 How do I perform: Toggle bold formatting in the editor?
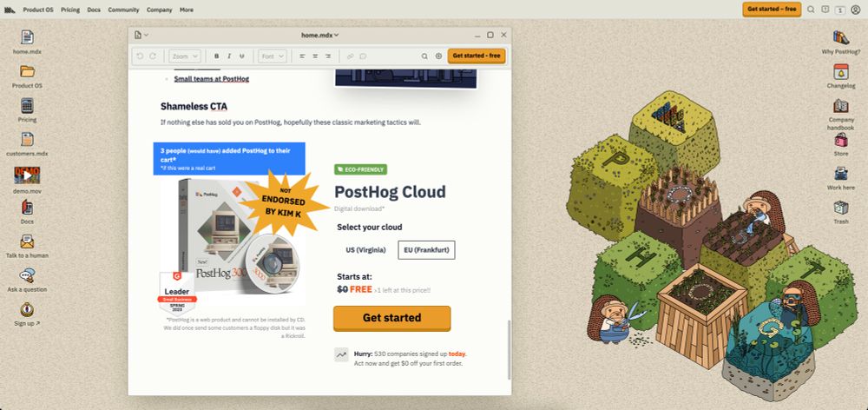[216, 56]
